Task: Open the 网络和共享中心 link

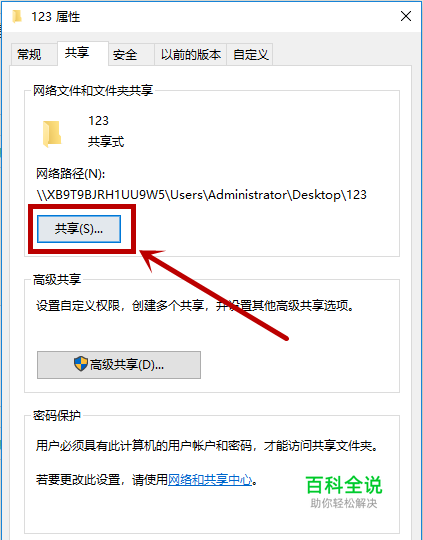Action: coord(210,479)
